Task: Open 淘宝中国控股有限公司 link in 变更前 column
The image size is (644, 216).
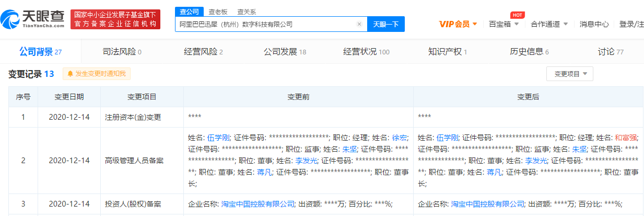Action: click(258, 204)
